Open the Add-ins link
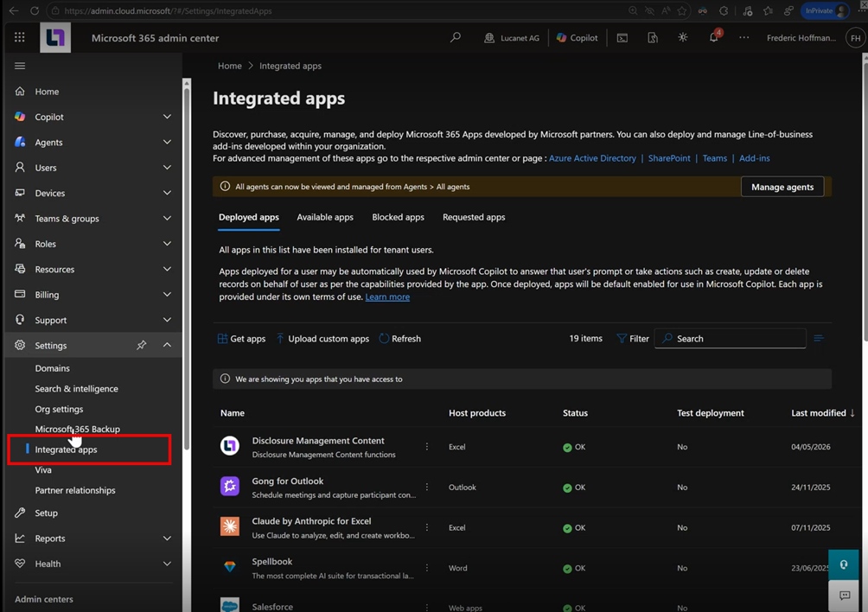The width and height of the screenshot is (868, 612). tap(755, 158)
